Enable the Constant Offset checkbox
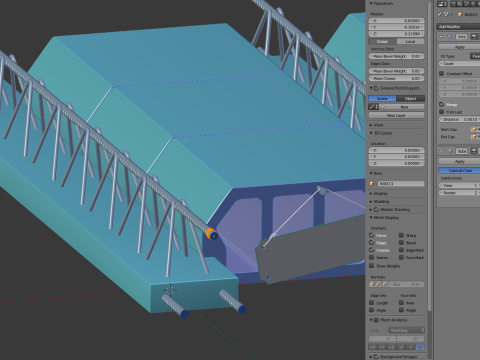The height and width of the screenshot is (360, 480). [x=442, y=73]
